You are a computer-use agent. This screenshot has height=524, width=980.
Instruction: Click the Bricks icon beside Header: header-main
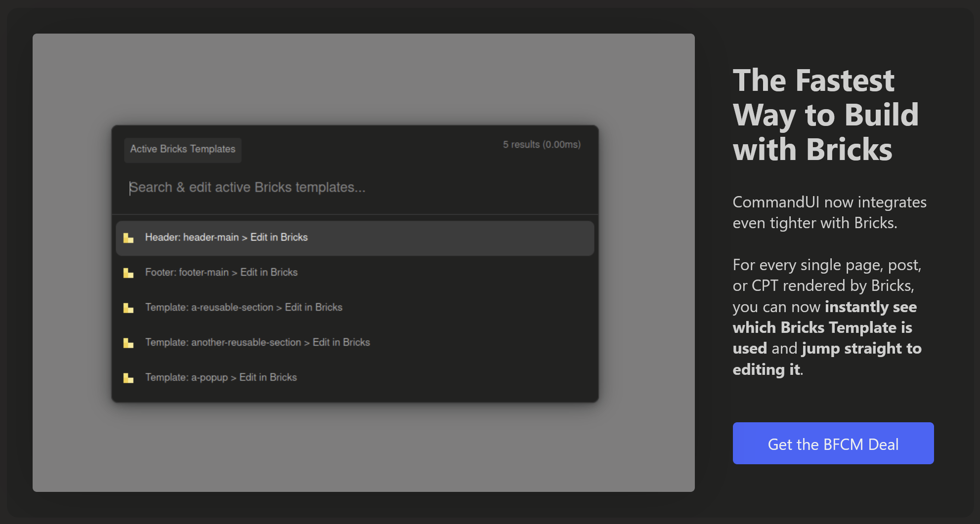coord(128,238)
